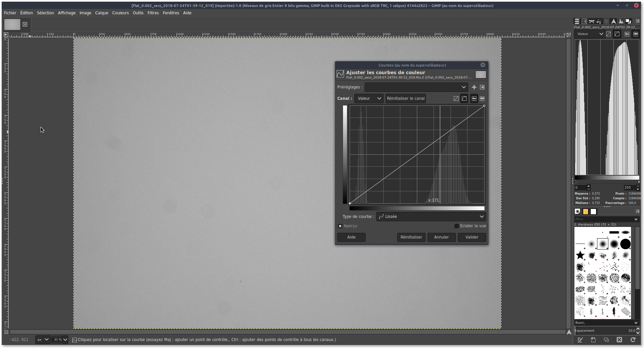Screen dimensions: 644x348
Task: Open the Canal channel dropdown in Curves
Action: 369,98
